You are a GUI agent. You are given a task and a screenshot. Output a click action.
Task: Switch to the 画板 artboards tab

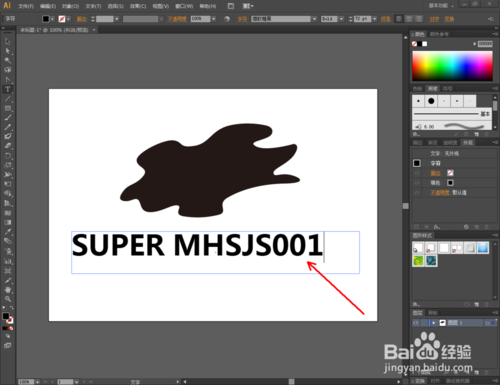click(x=433, y=313)
